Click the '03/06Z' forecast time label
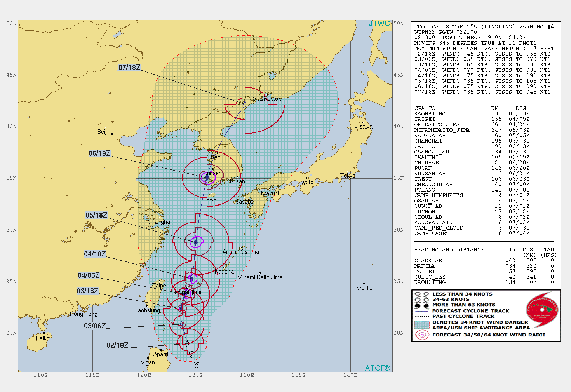571x392 pixels. pos(95,326)
